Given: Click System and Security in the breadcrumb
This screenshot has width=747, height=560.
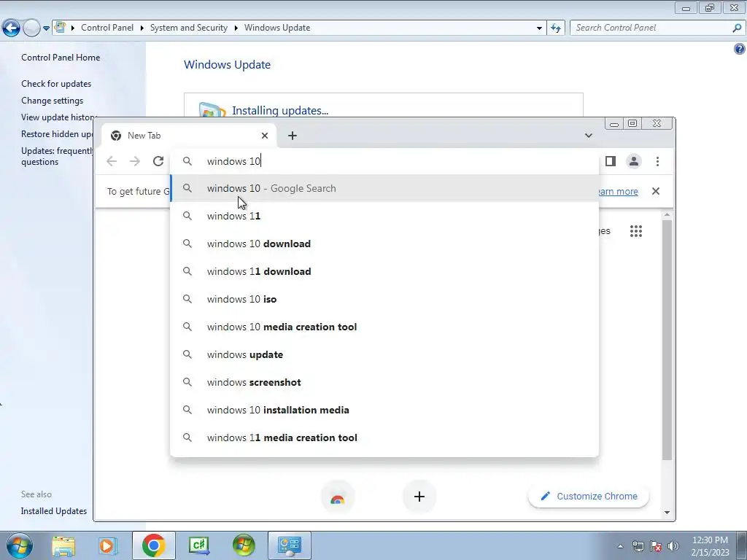Looking at the screenshot, I should pos(189,28).
